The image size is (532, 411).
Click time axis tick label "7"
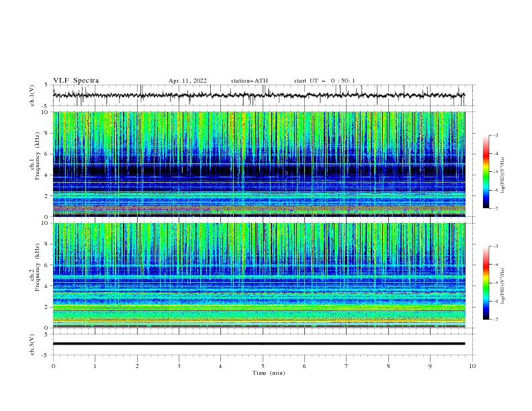coord(347,366)
